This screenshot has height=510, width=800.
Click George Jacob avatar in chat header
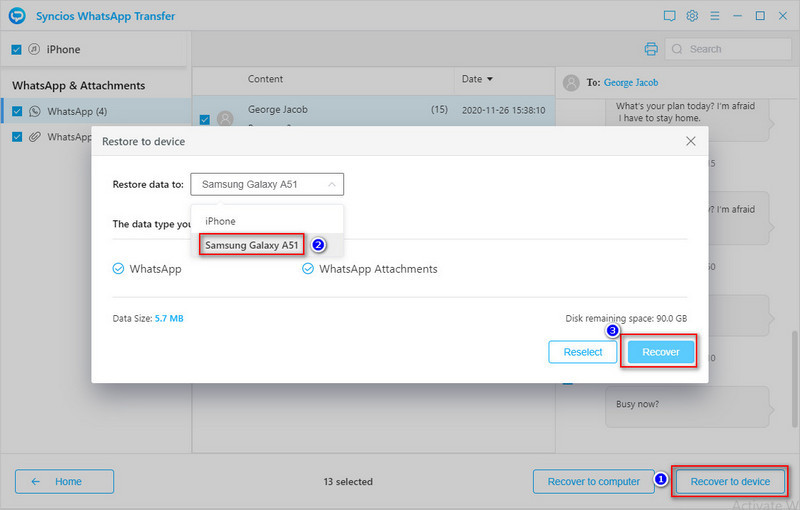point(571,83)
